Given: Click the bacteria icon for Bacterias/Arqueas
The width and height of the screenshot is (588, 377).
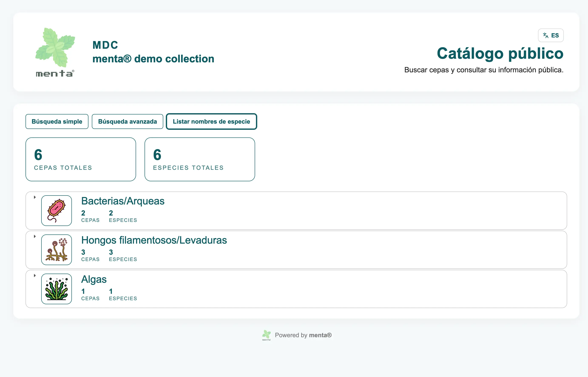Looking at the screenshot, I should pyautogui.click(x=56, y=210).
